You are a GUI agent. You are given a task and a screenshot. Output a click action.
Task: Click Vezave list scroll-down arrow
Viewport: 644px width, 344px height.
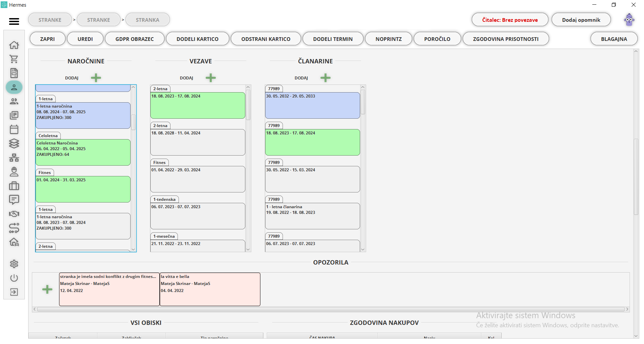tap(248, 249)
